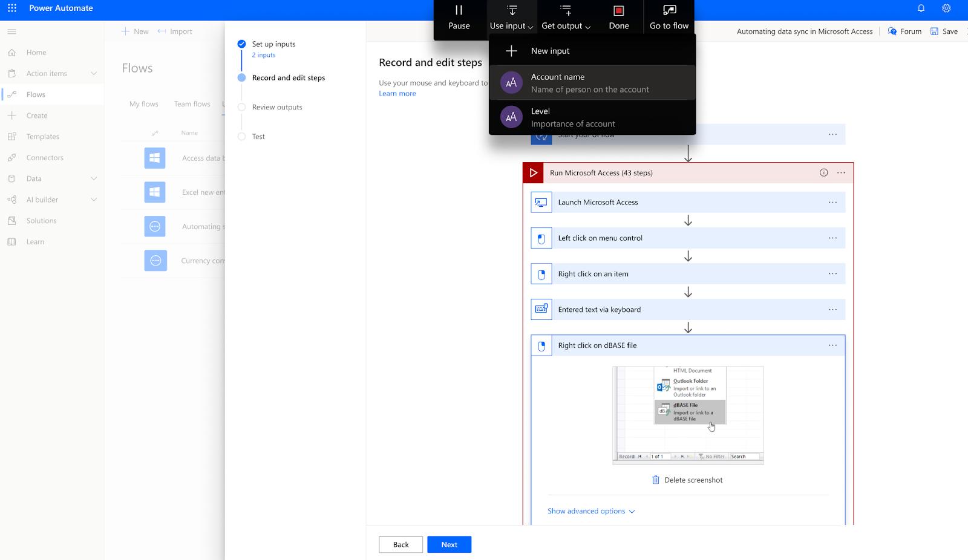Open ellipsis menu for Launch Microsoft Access
Screen dimensions: 968x560
(x=832, y=203)
